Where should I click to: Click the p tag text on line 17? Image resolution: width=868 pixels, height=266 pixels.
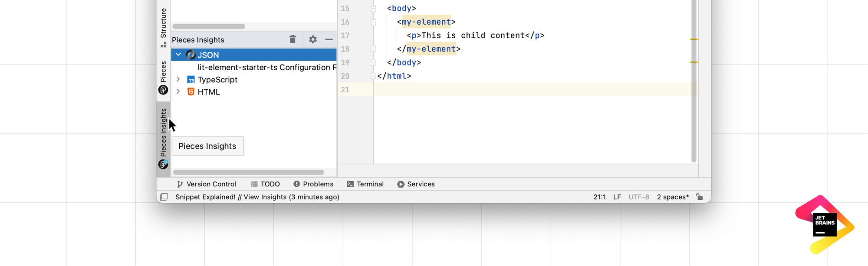pyautogui.click(x=475, y=36)
